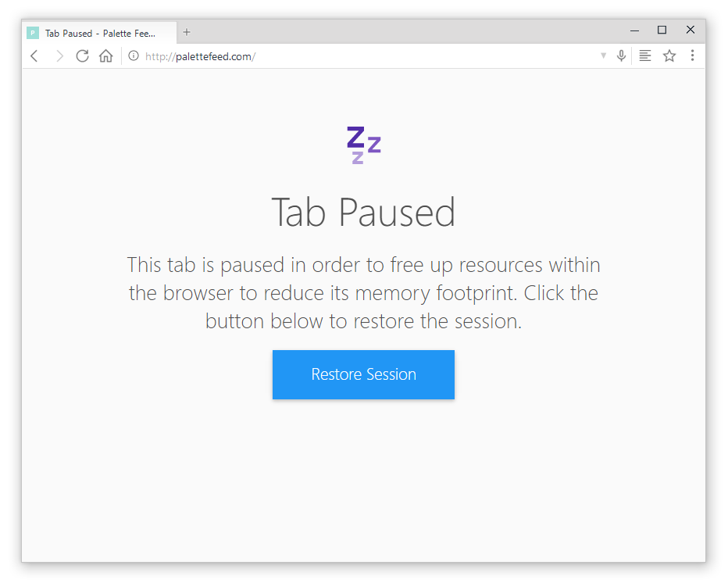Reload the palettefeed.com page
The height and width of the screenshot is (583, 728).
[82, 55]
